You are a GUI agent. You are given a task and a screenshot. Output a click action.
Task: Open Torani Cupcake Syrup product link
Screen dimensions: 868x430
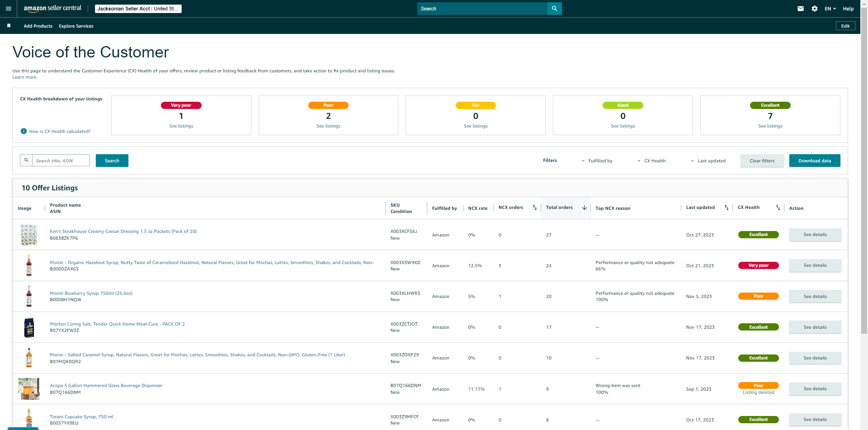[x=81, y=417]
